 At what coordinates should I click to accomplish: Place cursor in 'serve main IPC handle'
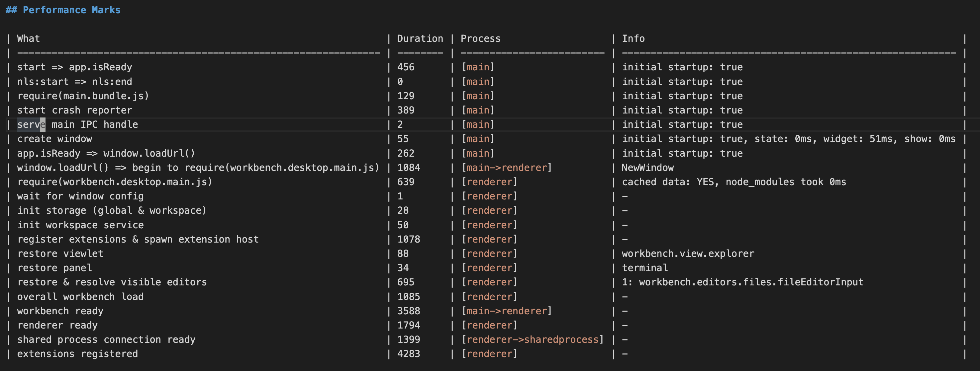coord(78,125)
